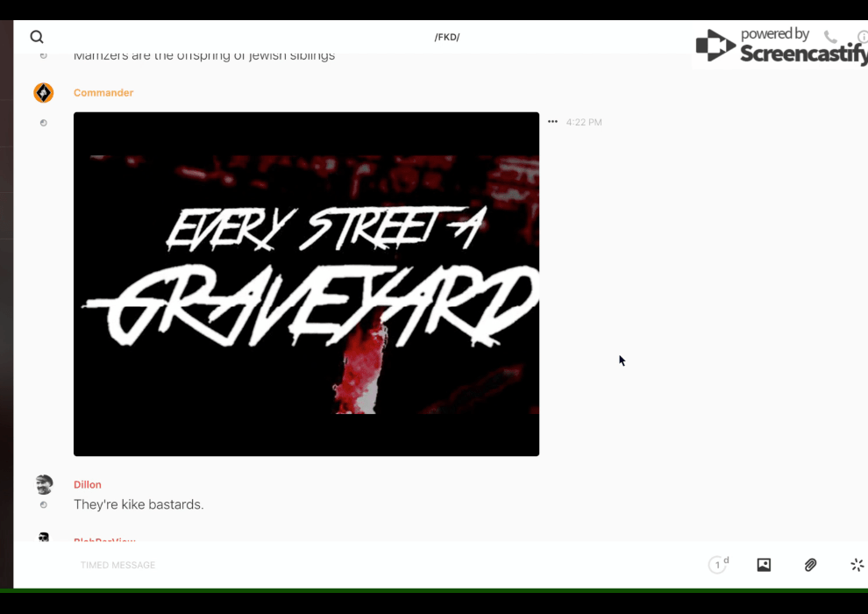This screenshot has height=614, width=868.
Task: Click the ping burst icon in message bar
Action: (x=857, y=565)
